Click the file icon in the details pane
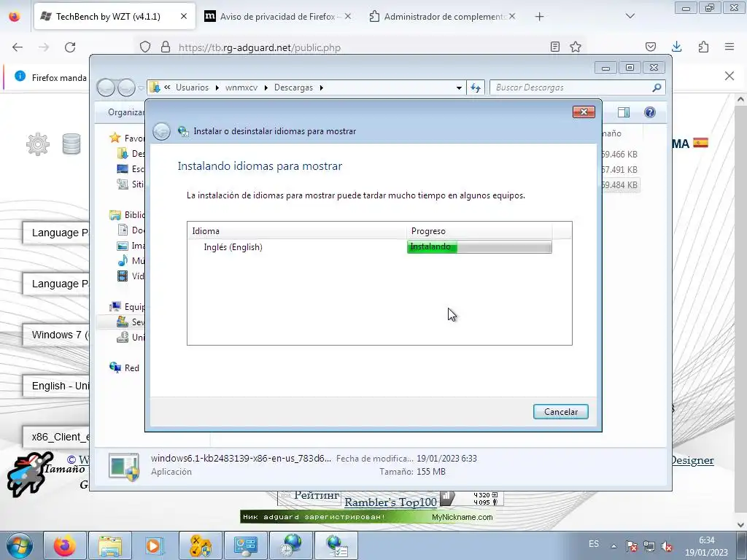 [124, 466]
